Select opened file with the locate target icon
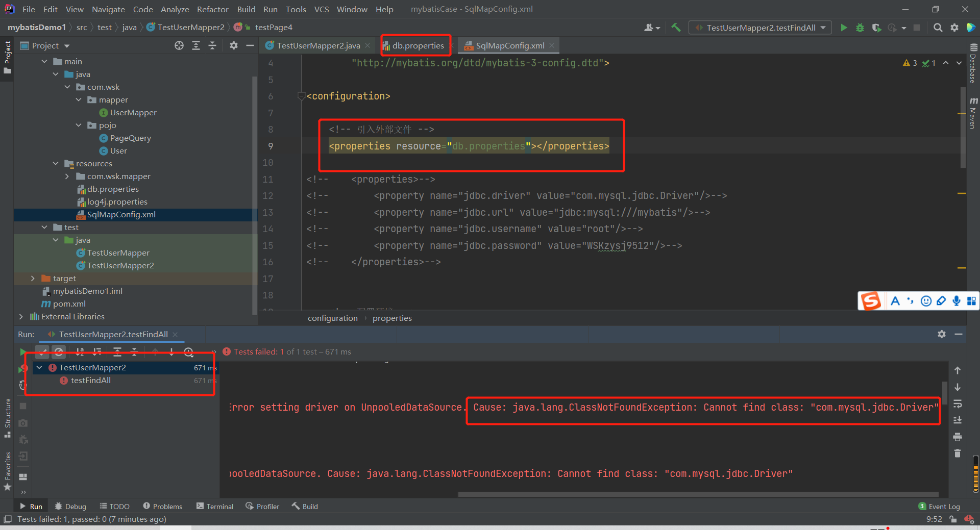 click(179, 45)
